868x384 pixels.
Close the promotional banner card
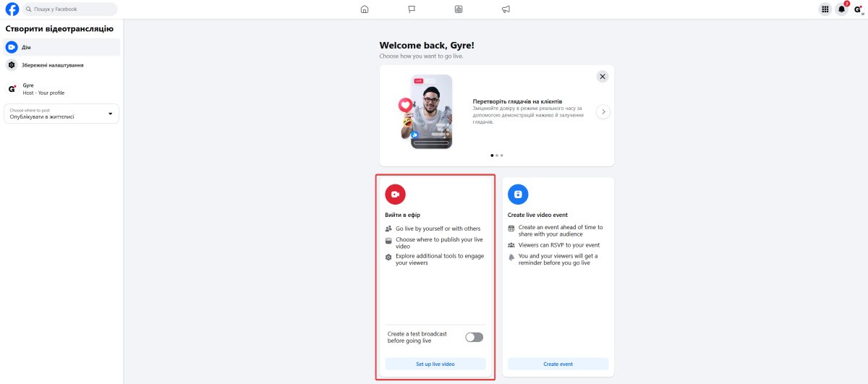603,76
